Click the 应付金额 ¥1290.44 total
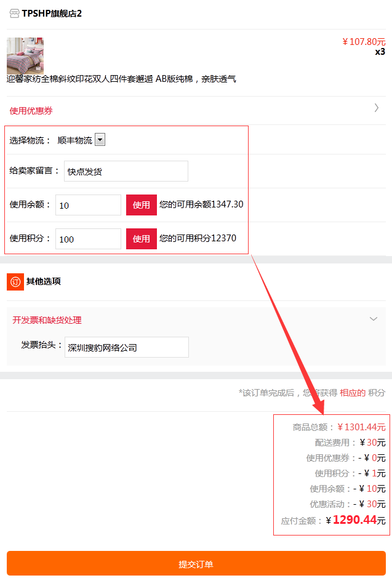The width and height of the screenshot is (392, 578). coord(354,520)
